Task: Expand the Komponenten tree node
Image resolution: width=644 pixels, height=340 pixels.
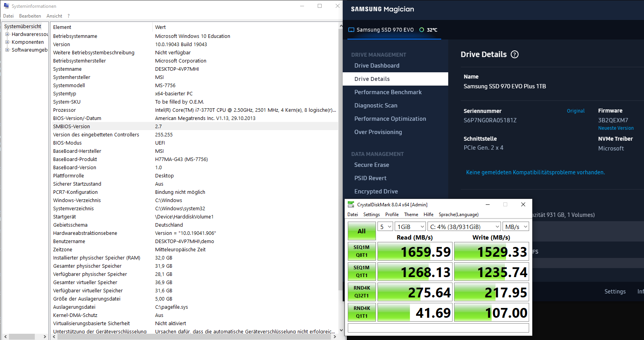Action: point(7,42)
